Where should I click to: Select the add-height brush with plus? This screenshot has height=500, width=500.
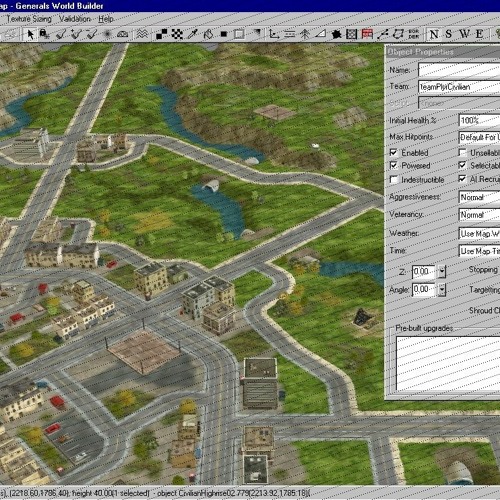(76, 34)
